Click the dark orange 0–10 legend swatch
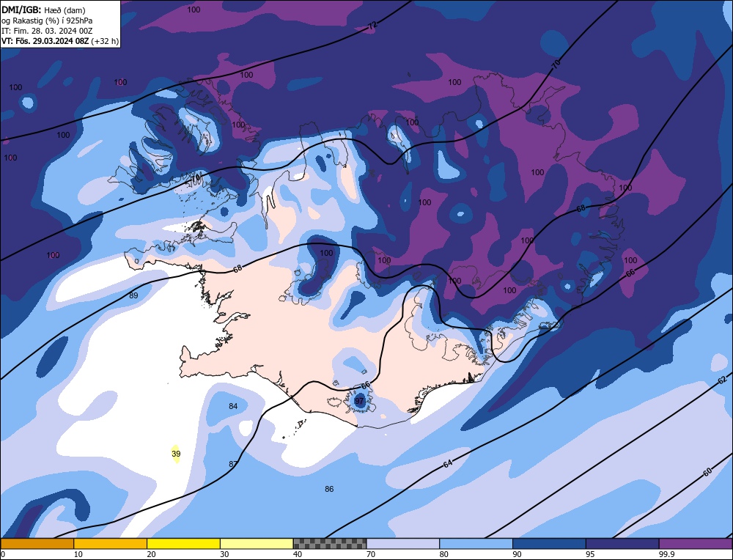The width and height of the screenshot is (733, 560). pos(37,544)
